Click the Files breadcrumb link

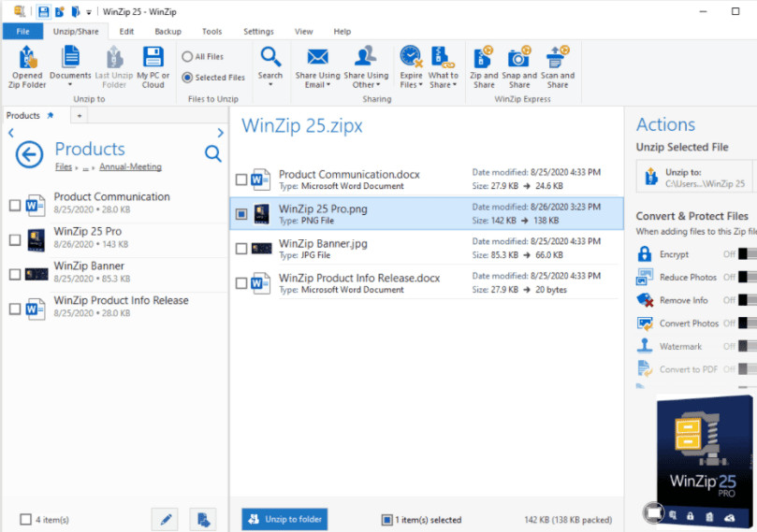pyautogui.click(x=64, y=166)
